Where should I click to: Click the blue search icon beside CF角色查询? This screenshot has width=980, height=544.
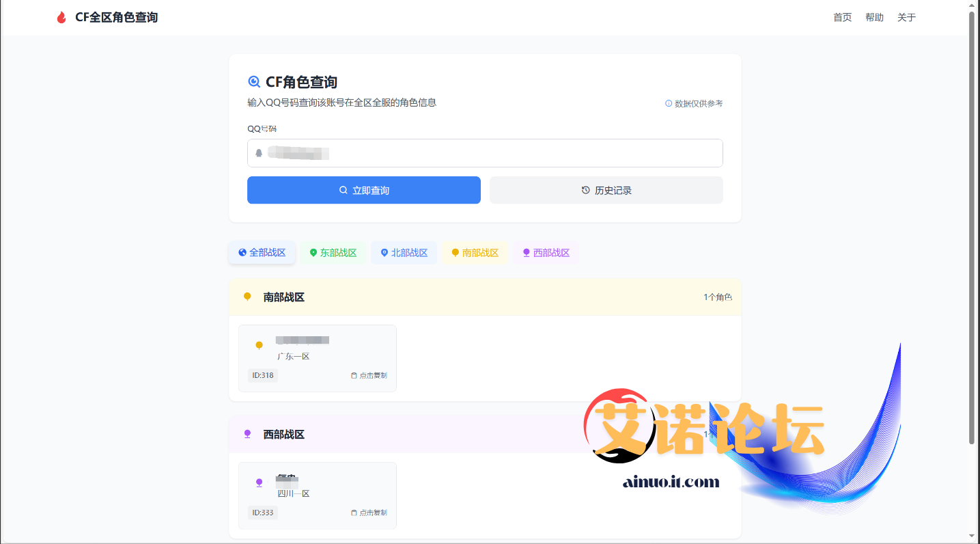(254, 82)
